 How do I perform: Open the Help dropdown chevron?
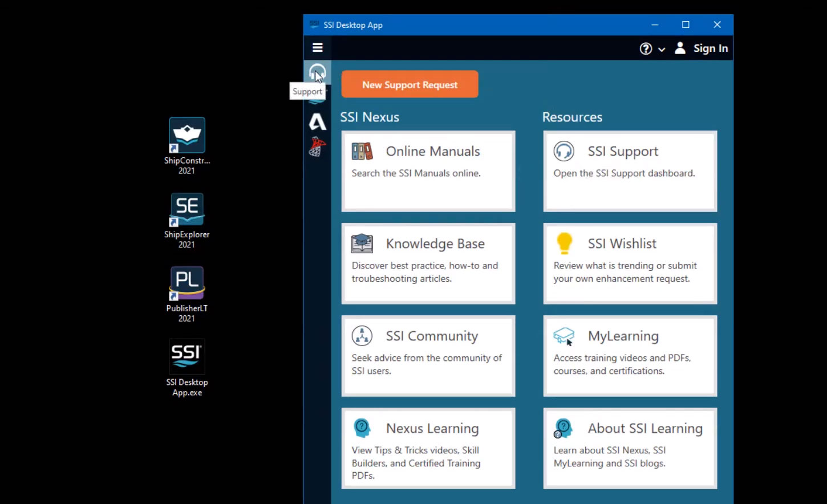click(x=662, y=49)
